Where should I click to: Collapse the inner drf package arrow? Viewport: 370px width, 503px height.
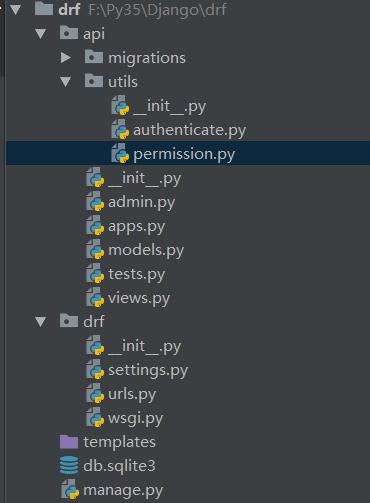41,322
